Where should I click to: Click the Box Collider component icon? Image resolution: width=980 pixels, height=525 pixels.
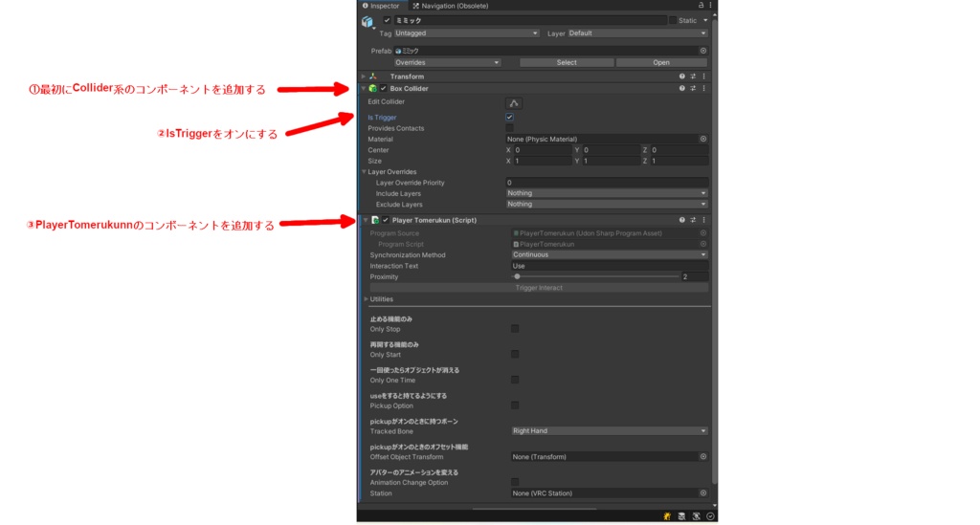pyautogui.click(x=372, y=89)
